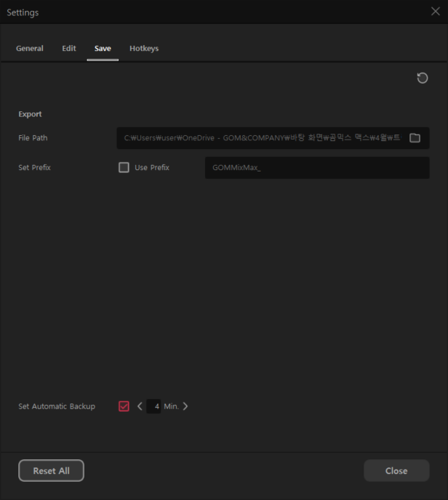Open the Edit tab

click(x=69, y=49)
